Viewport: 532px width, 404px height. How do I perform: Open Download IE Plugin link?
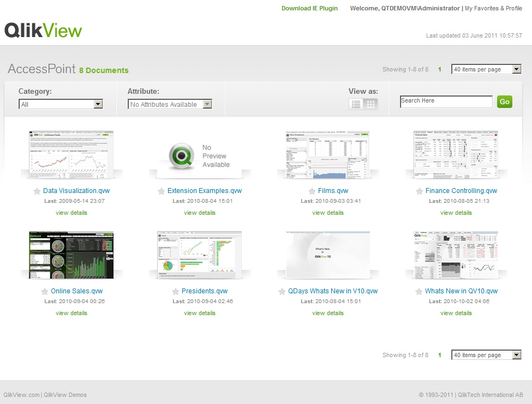[309, 8]
